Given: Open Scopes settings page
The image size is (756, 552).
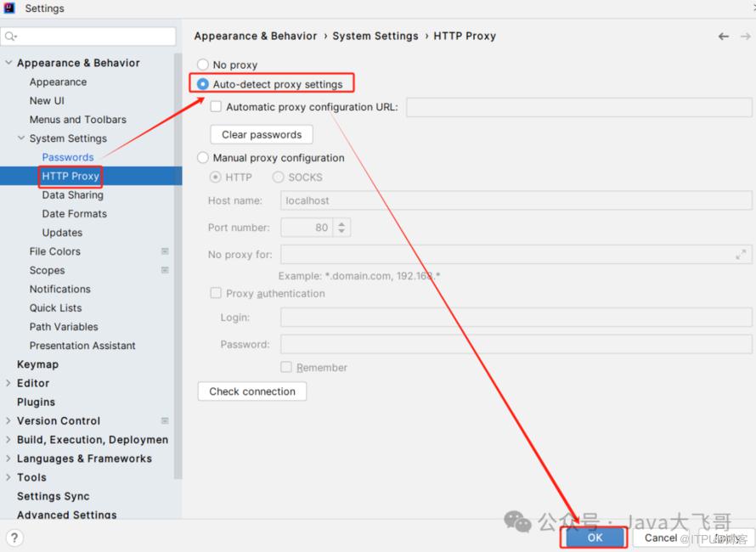Looking at the screenshot, I should pyautogui.click(x=48, y=270).
